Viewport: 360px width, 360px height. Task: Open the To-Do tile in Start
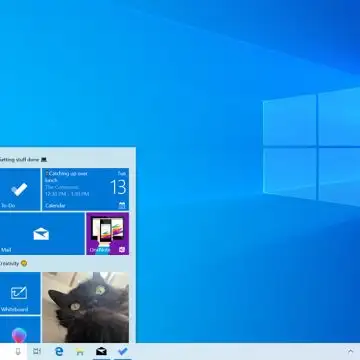pyautogui.click(x=20, y=189)
